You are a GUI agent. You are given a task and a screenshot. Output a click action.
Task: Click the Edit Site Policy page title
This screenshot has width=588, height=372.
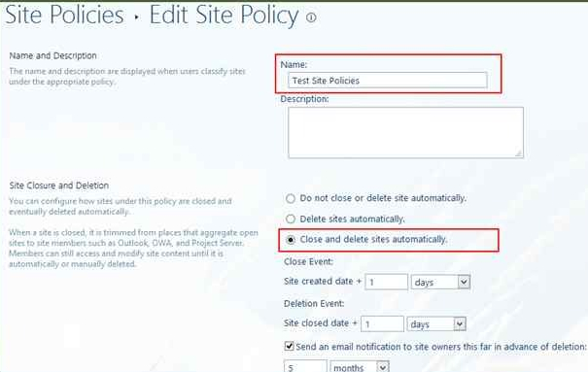tap(224, 16)
